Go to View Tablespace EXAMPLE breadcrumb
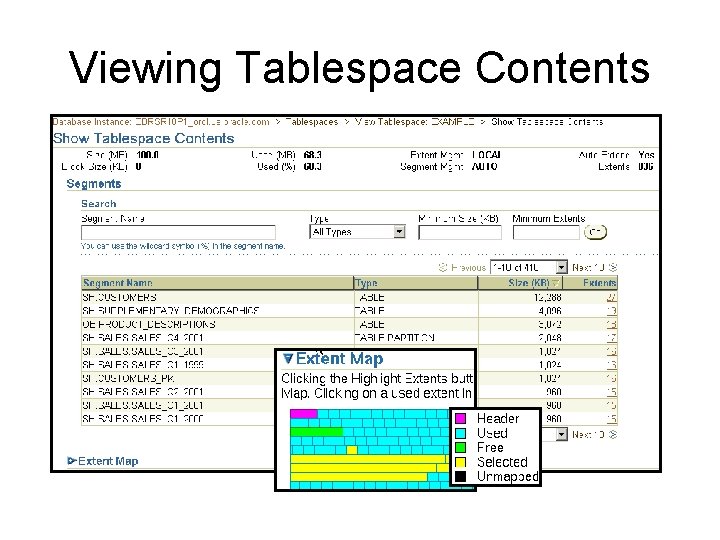The height and width of the screenshot is (540, 720). click(415, 122)
